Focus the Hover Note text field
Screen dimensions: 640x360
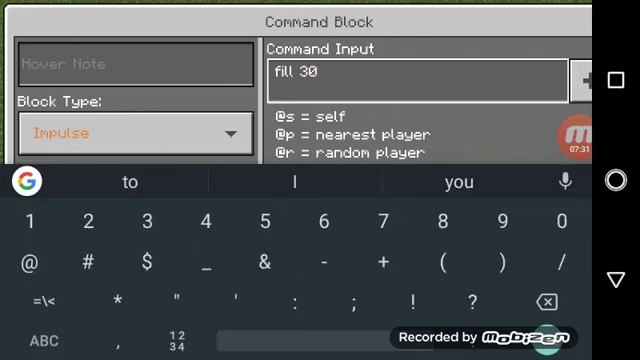(x=136, y=64)
